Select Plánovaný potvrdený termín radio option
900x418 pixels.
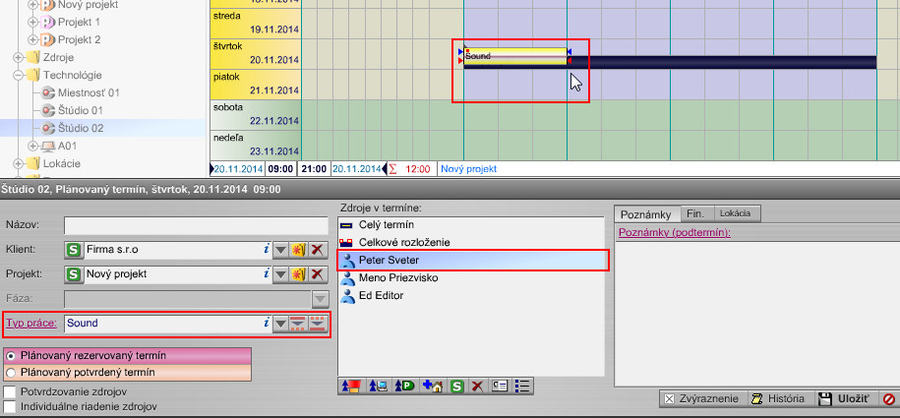[x=10, y=372]
